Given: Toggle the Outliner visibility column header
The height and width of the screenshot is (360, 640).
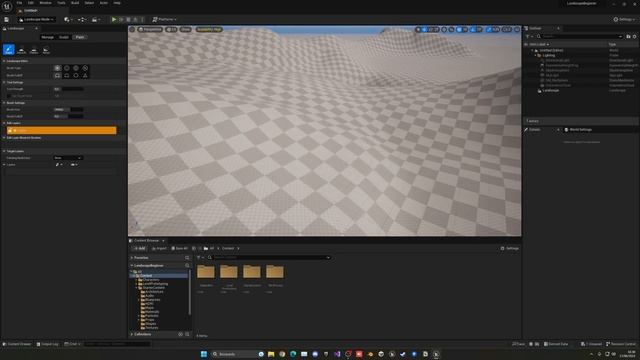Looking at the screenshot, I should pos(526,44).
